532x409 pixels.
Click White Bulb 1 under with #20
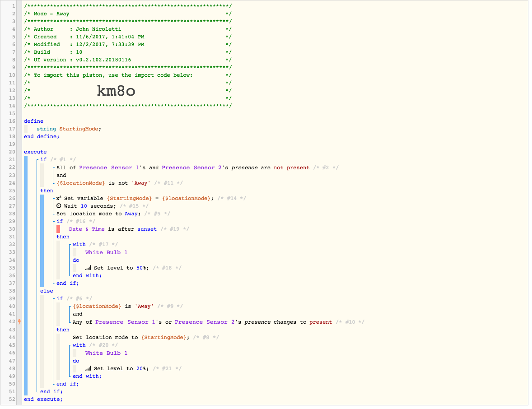[x=106, y=353]
